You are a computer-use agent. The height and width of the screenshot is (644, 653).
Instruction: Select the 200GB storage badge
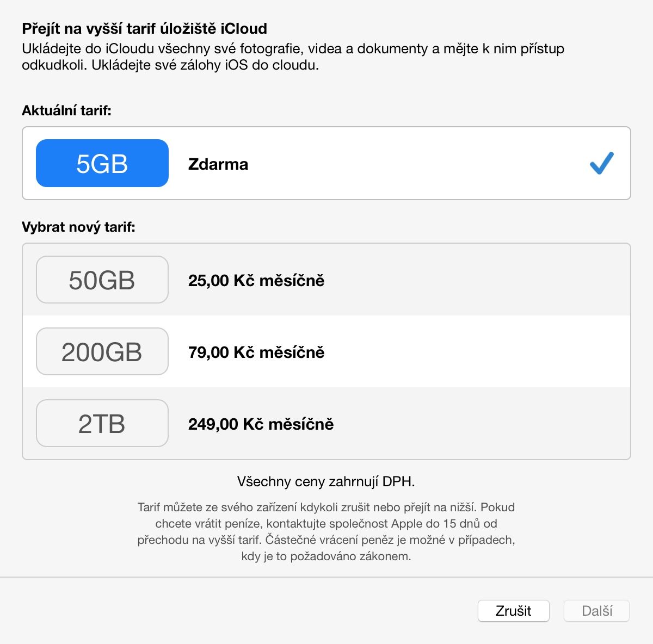coord(102,351)
